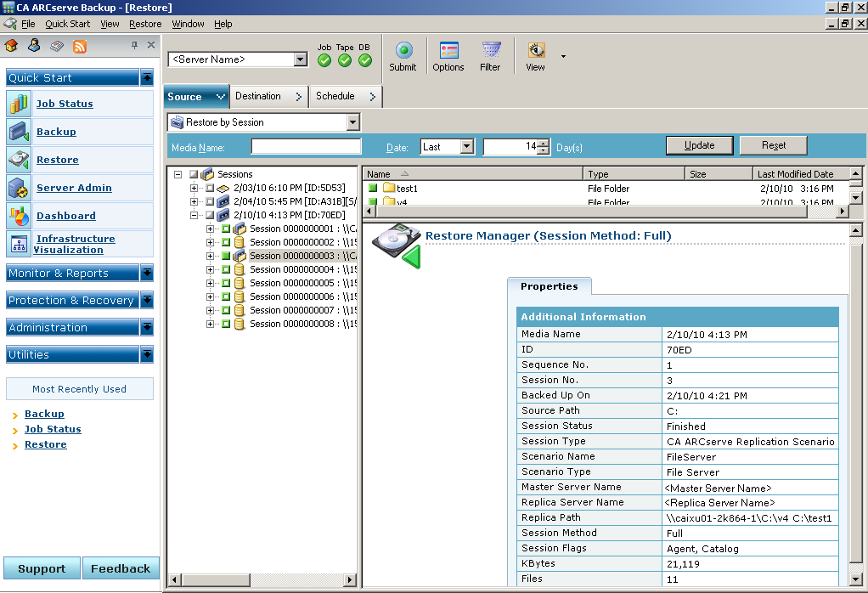Check the v4 folder checkbox
The height and width of the screenshot is (593, 868).
pos(375,202)
